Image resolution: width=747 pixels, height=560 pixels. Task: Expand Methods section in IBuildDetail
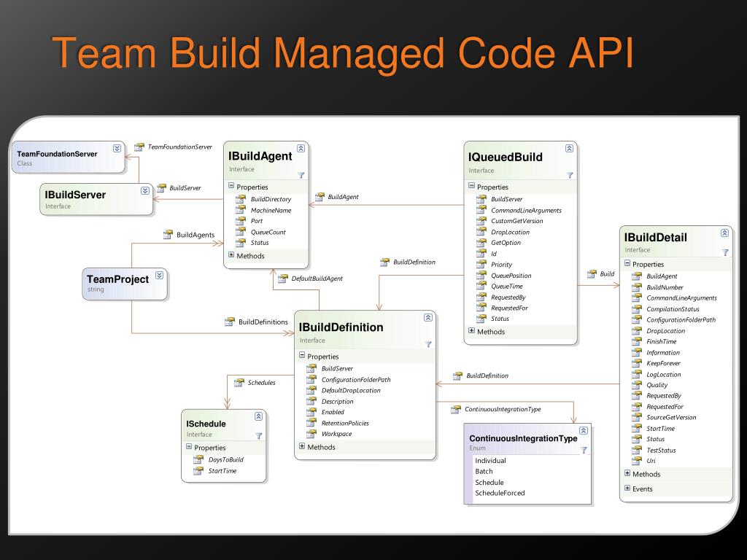pos(627,473)
